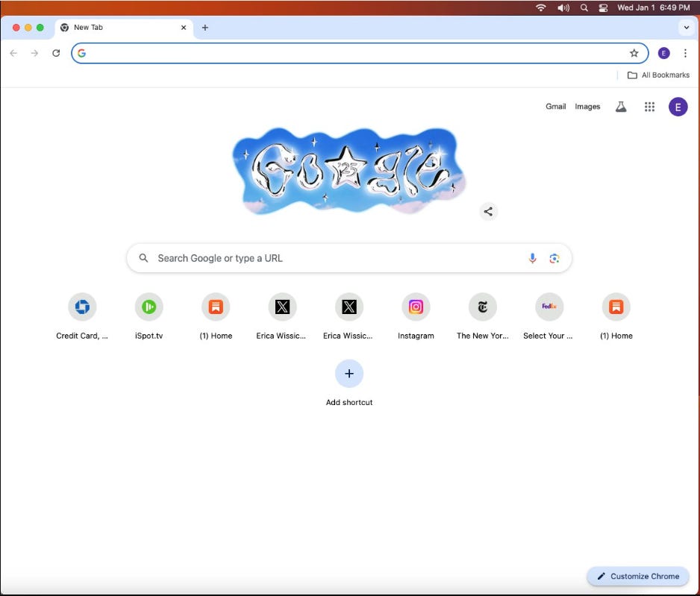The image size is (700, 596).
Task: Open the Google apps grid
Action: pyautogui.click(x=649, y=107)
